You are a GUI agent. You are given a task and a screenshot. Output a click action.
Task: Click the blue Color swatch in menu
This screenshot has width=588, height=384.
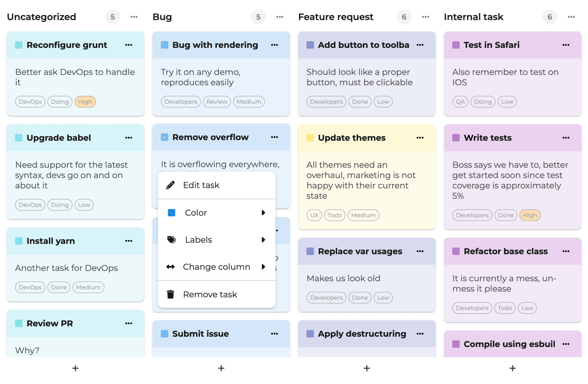point(171,213)
